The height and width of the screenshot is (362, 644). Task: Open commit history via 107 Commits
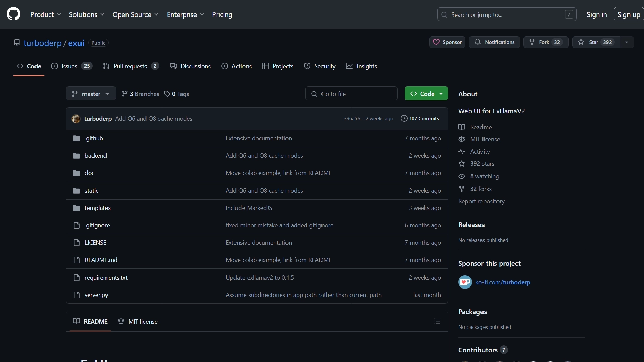tap(420, 119)
